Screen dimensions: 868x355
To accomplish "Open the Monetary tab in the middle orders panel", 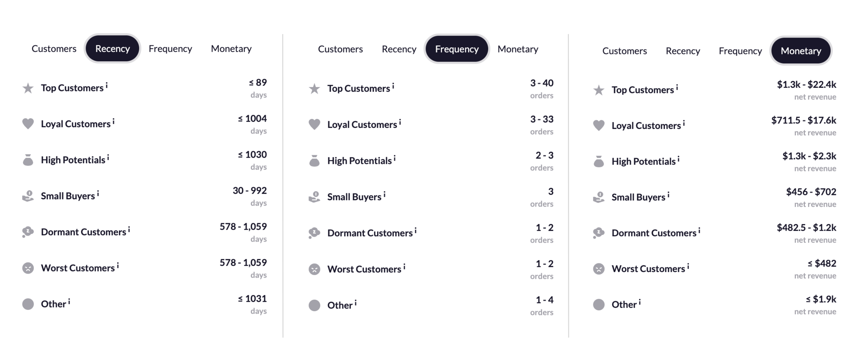I will 518,49.
